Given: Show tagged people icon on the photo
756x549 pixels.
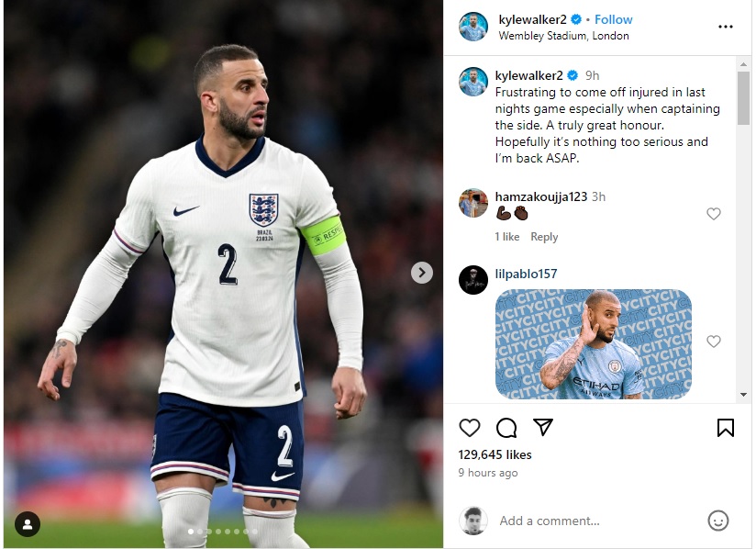Looking at the screenshot, I should (x=28, y=524).
